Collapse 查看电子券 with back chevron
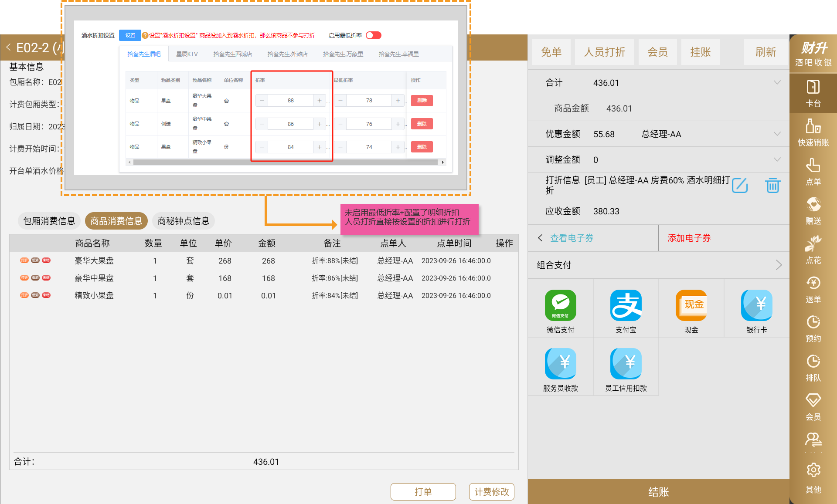 tap(540, 238)
